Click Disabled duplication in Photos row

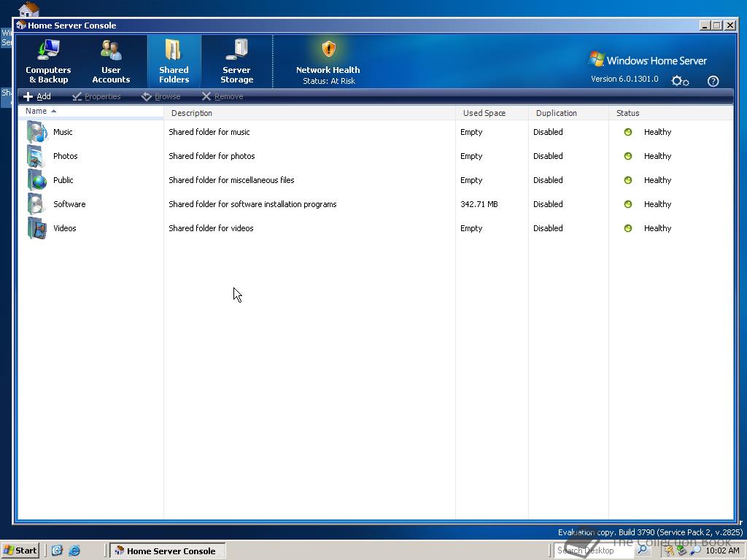[x=548, y=156]
